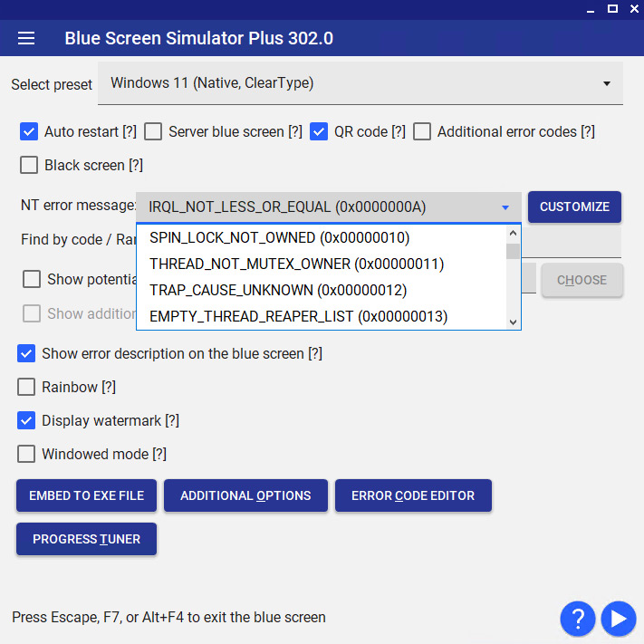The width and height of the screenshot is (644, 644).
Task: Toggle the Auto restart checkbox
Action: (29, 132)
